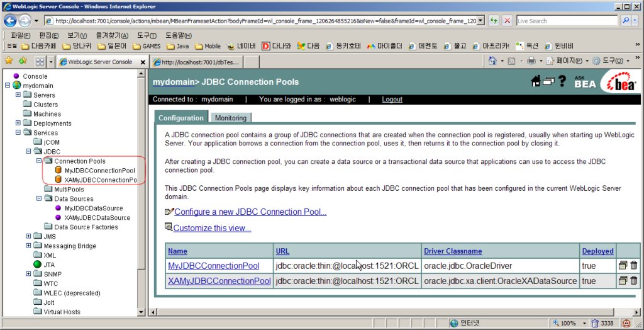Screen dimensions: 644x330
Task: Open the Java favorites folder
Action: pyautogui.click(x=178, y=46)
